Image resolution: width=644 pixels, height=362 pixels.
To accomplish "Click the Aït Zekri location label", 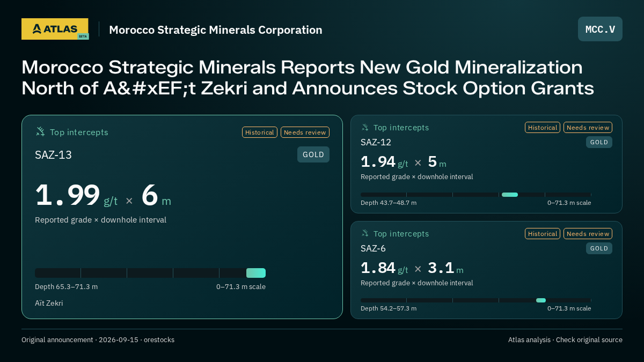I will [x=49, y=303].
